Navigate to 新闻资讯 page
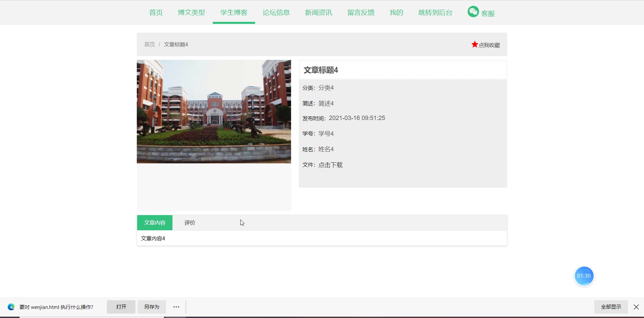 [318, 12]
